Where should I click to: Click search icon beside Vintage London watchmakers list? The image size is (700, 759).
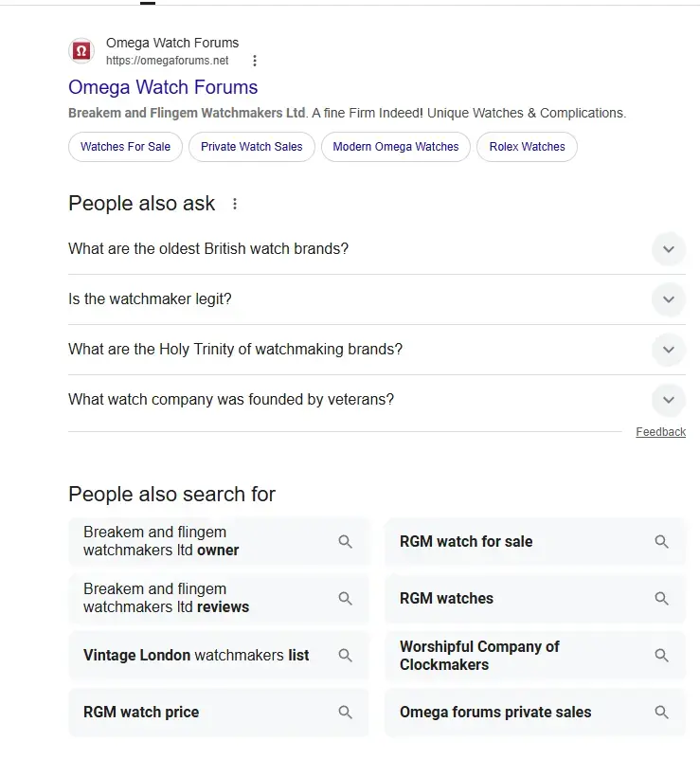(x=346, y=656)
